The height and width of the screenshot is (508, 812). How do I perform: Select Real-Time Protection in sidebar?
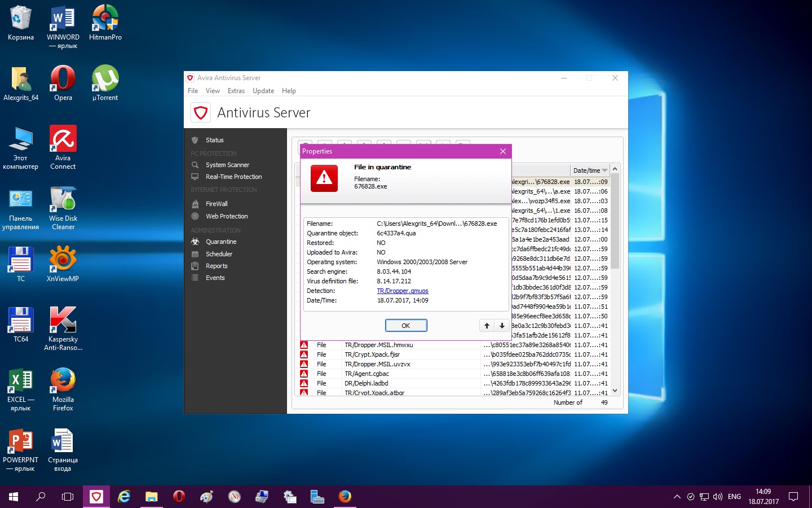point(233,177)
